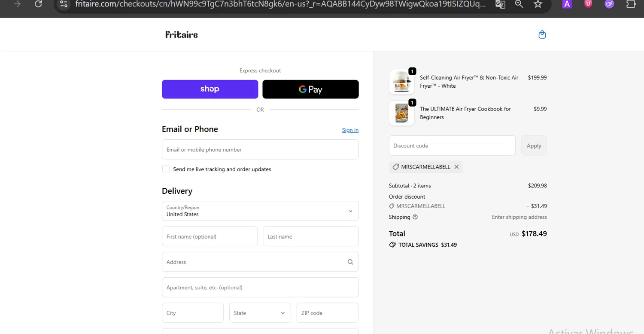Open the purple round extension icon
Image resolution: width=644 pixels, height=334 pixels.
(609, 4)
